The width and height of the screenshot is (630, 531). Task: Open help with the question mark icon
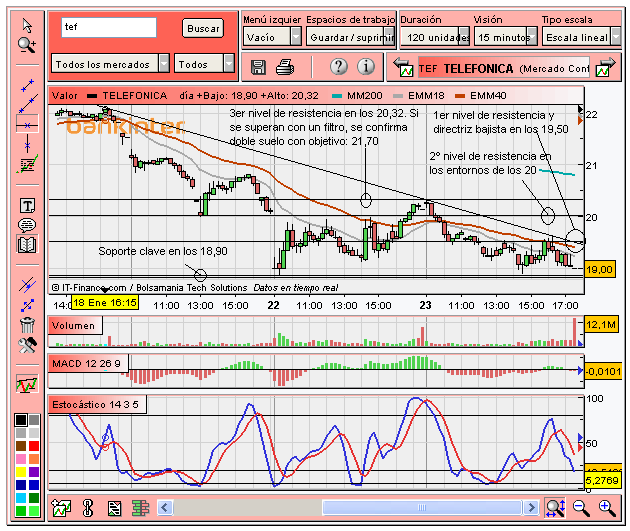(x=339, y=66)
